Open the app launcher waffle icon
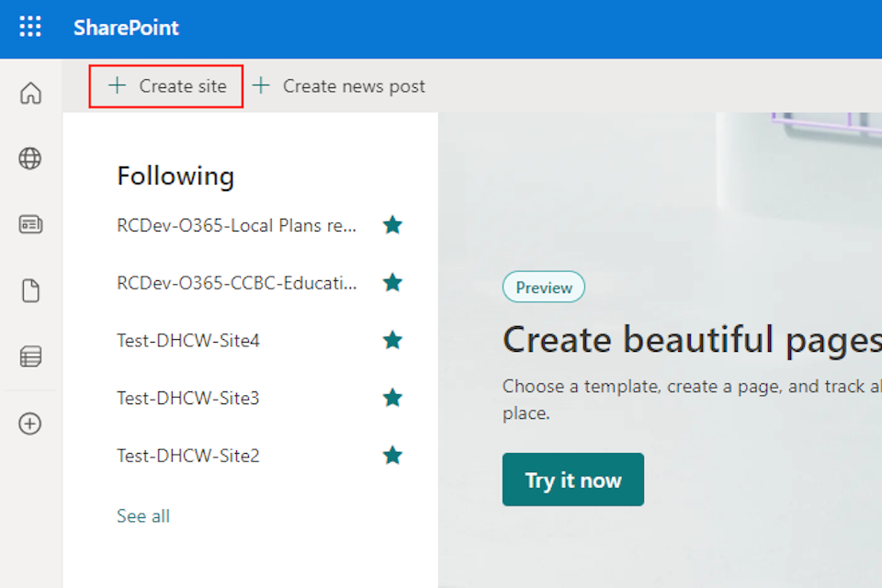The image size is (882, 588). pyautogui.click(x=30, y=28)
